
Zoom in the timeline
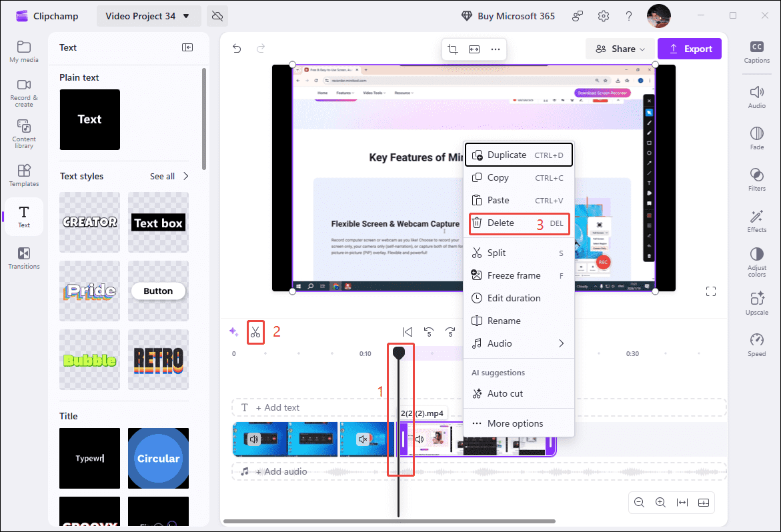click(660, 503)
